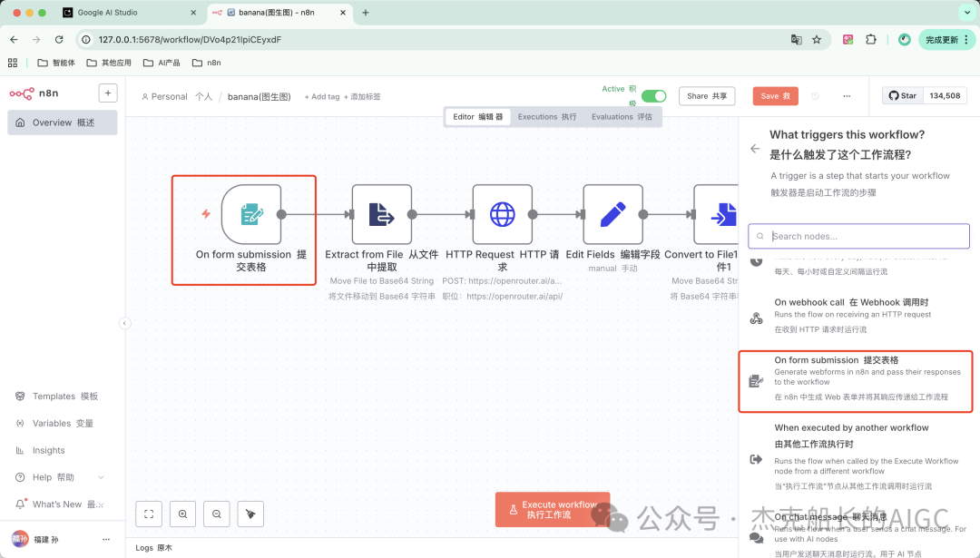Open the 智能体 bookmarks folder

tap(56, 63)
